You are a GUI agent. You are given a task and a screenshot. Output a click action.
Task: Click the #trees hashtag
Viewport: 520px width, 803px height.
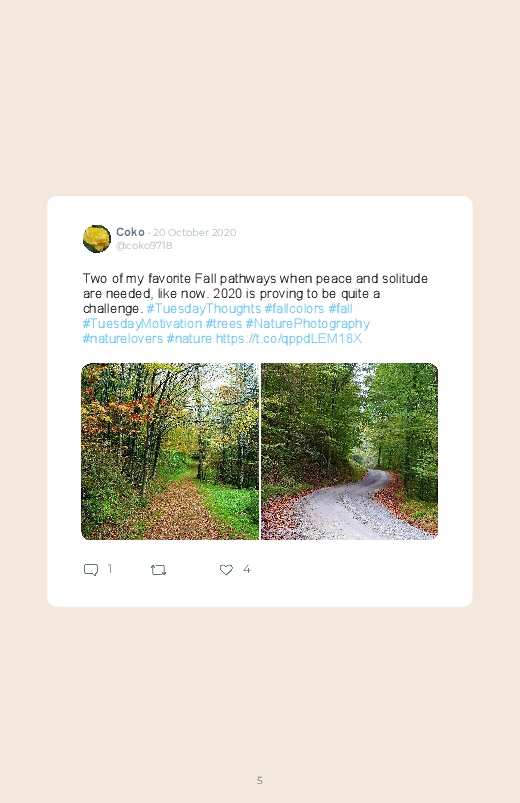tap(223, 324)
